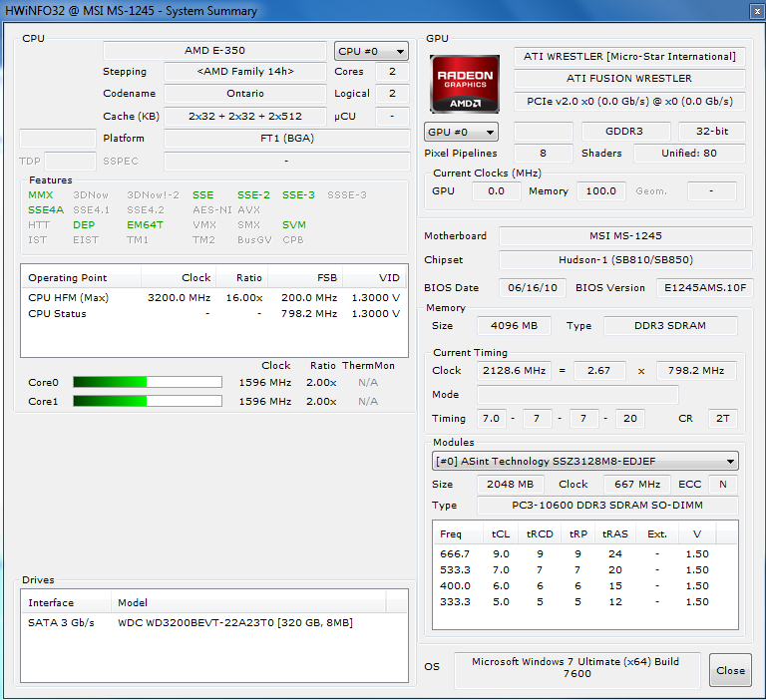Click the Unified: 80 shaders field
The height and width of the screenshot is (700, 766).
coord(689,153)
